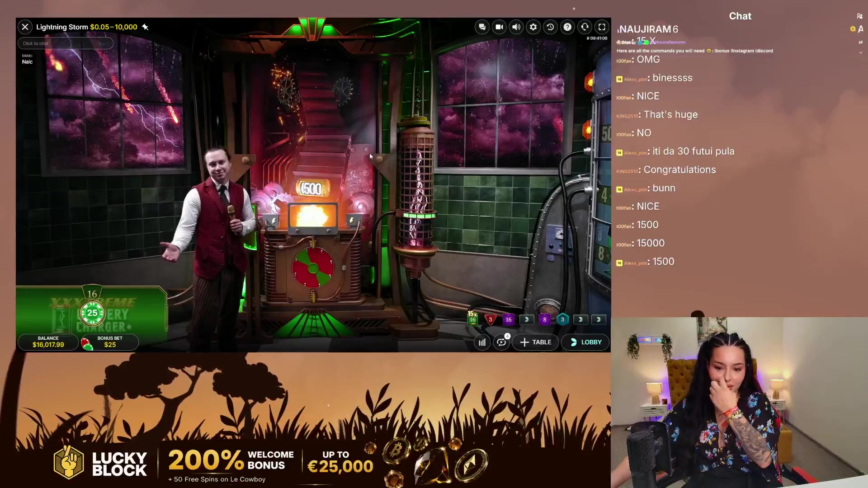
Task: Open the game chat bubbles icon
Action: [482, 27]
